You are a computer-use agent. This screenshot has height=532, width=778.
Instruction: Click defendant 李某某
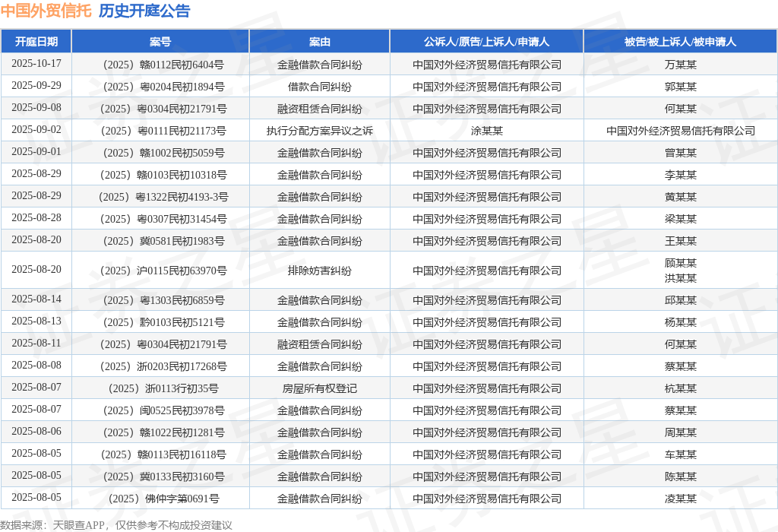[680, 175]
